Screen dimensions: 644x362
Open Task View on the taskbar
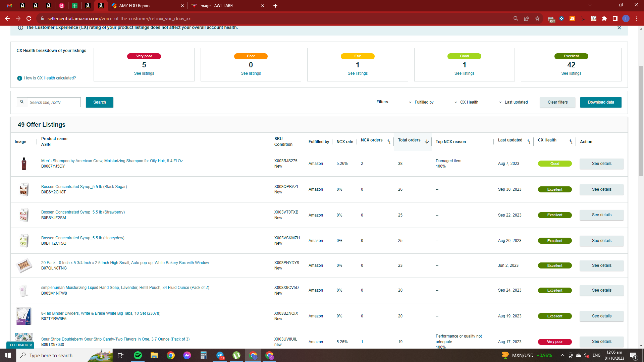click(x=121, y=355)
